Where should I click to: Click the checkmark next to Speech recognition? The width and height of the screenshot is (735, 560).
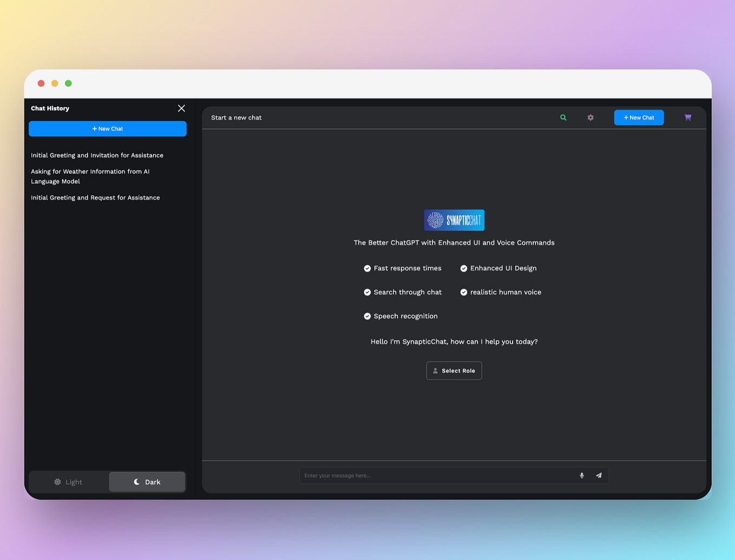[367, 316]
